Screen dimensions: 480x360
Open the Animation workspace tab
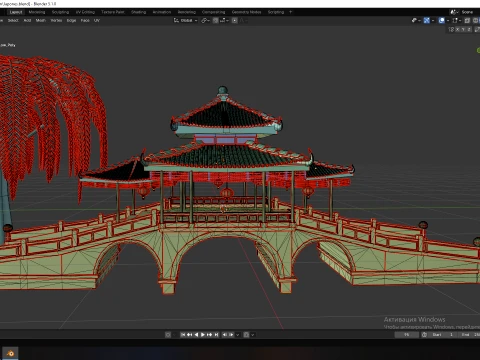(x=162, y=12)
